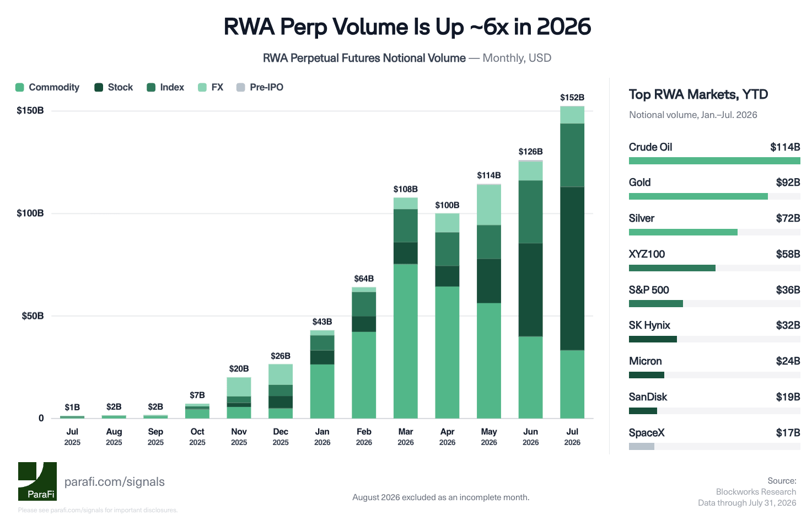
Task: Click the $43B total label
Action: point(322,322)
